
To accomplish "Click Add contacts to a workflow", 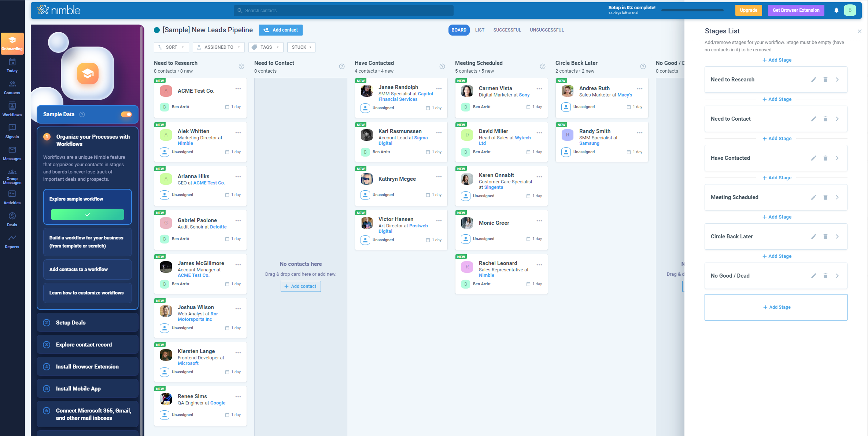I will [x=88, y=270].
